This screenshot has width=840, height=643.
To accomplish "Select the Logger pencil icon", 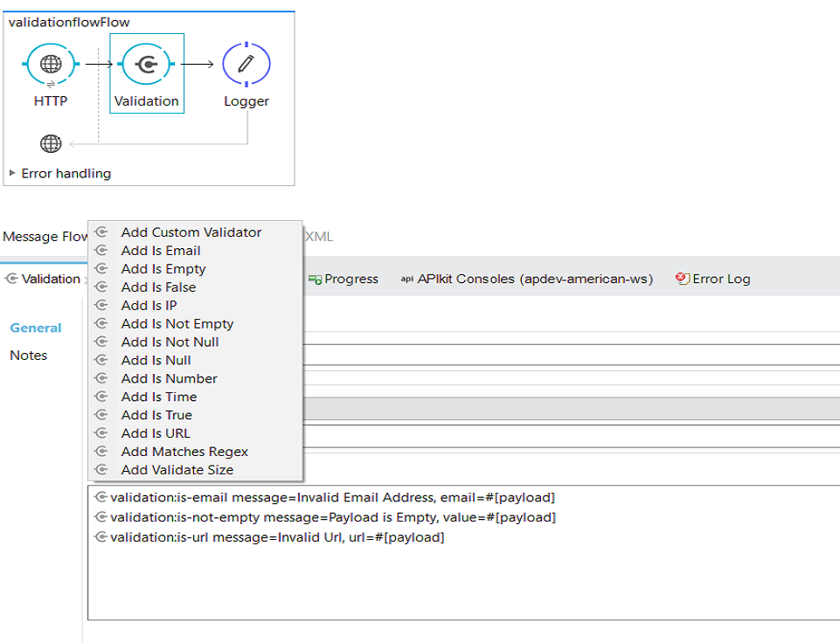I will [x=246, y=64].
